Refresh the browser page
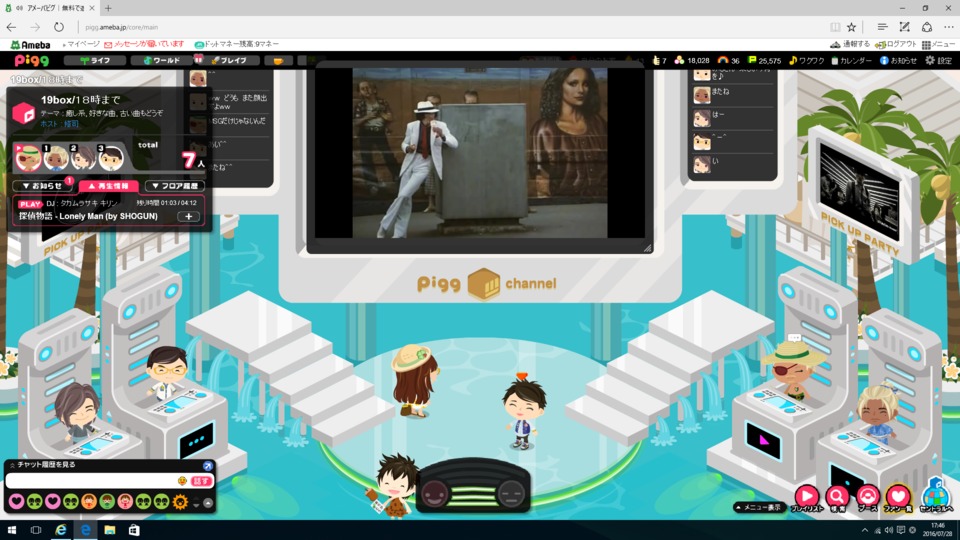This screenshot has height=540, width=960. tap(59, 27)
